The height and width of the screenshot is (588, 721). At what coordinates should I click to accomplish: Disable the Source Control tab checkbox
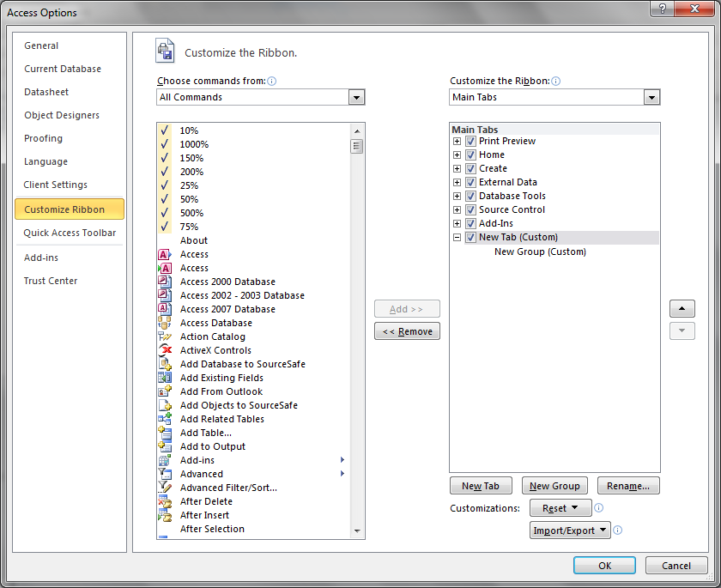click(470, 210)
